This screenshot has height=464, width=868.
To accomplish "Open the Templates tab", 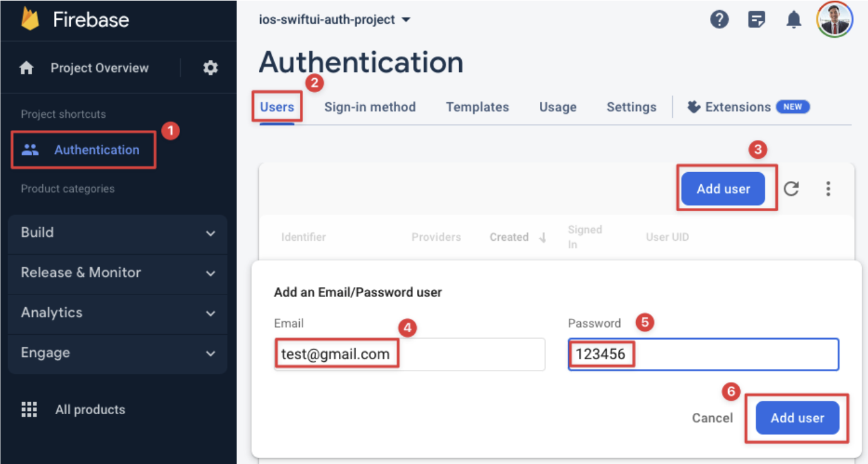I will pyautogui.click(x=477, y=107).
